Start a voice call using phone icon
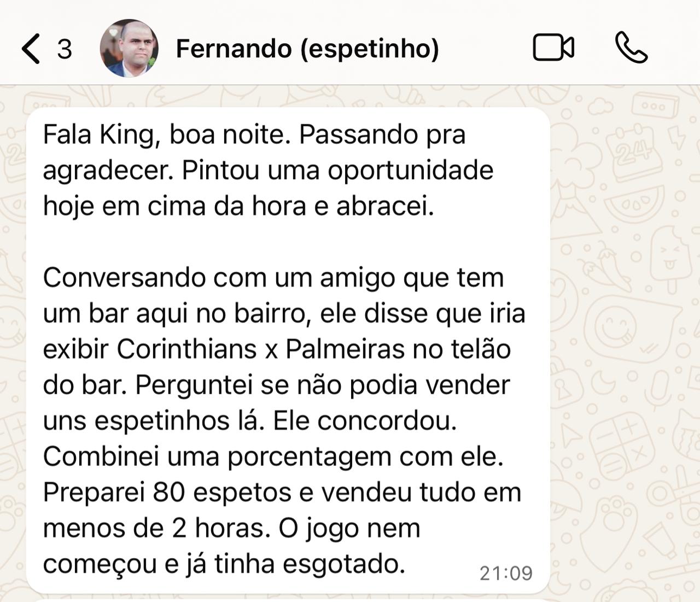Viewport: 700px width, 602px height. click(632, 48)
